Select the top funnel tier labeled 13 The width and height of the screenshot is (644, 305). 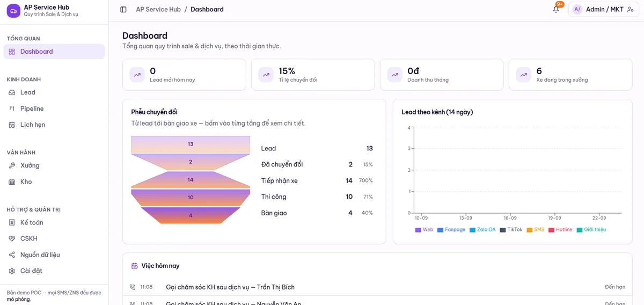click(x=191, y=144)
